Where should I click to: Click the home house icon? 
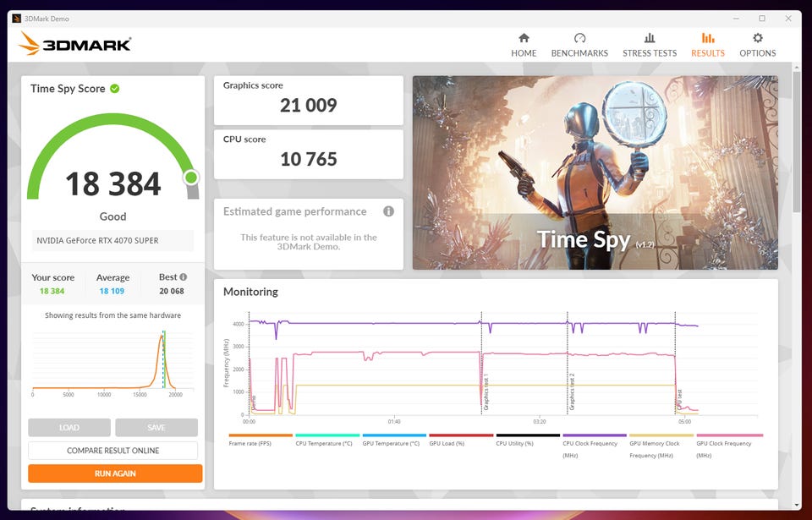point(524,38)
